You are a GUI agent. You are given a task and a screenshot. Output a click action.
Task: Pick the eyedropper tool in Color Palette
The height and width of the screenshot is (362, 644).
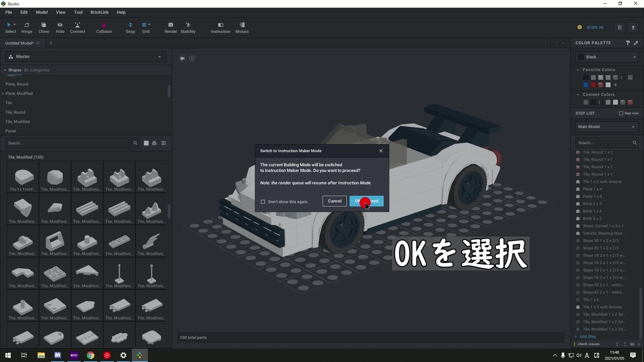(636, 43)
